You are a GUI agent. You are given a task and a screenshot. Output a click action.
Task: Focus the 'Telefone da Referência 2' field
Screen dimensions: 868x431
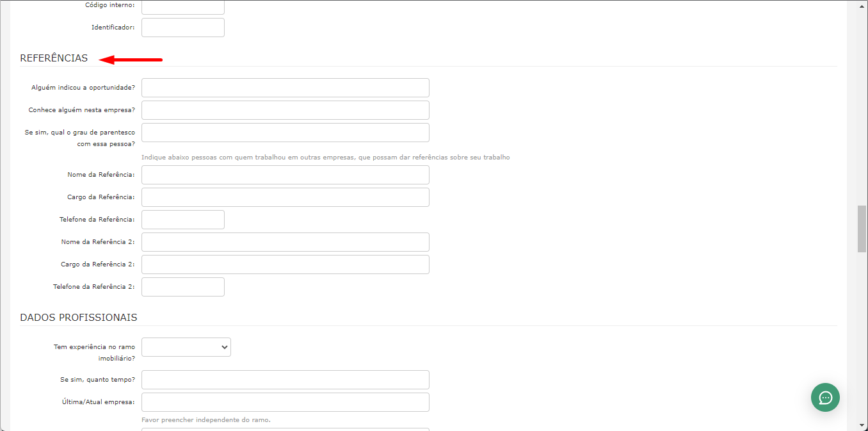183,287
